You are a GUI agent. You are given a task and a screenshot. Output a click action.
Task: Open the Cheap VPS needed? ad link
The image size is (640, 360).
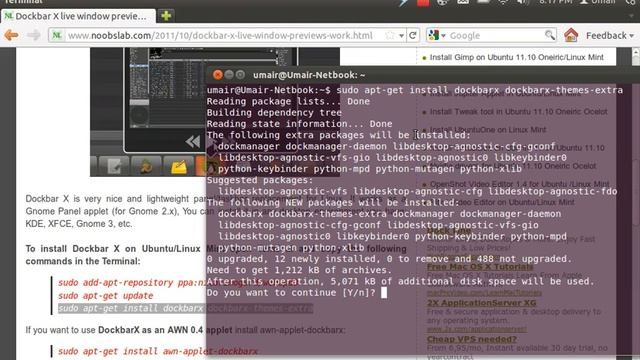[472, 339]
